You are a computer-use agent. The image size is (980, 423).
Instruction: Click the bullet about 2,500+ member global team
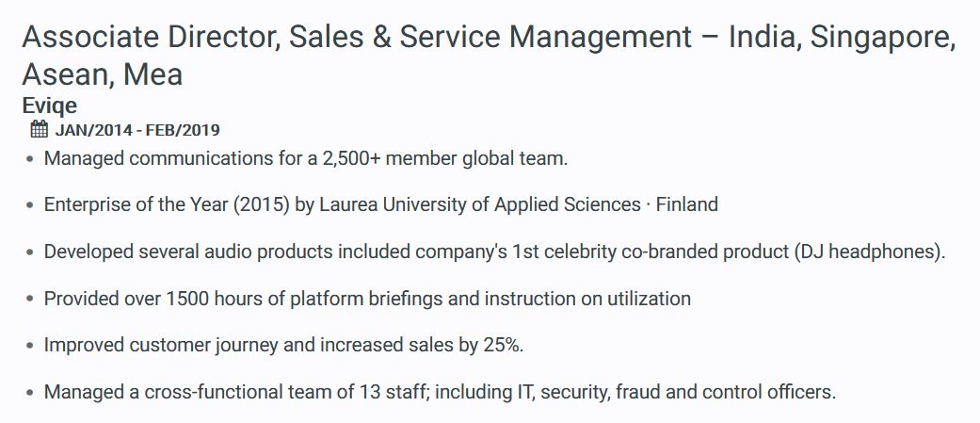click(306, 158)
